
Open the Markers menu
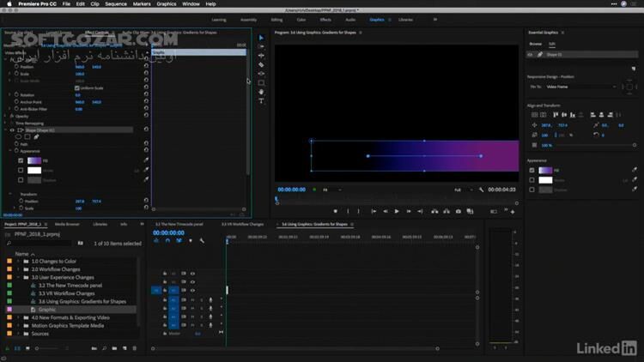[x=142, y=3]
